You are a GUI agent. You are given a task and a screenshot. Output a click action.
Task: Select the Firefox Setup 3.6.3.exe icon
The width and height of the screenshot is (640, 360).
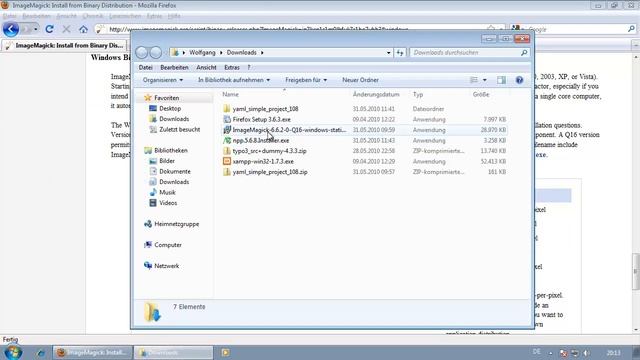(x=227, y=120)
